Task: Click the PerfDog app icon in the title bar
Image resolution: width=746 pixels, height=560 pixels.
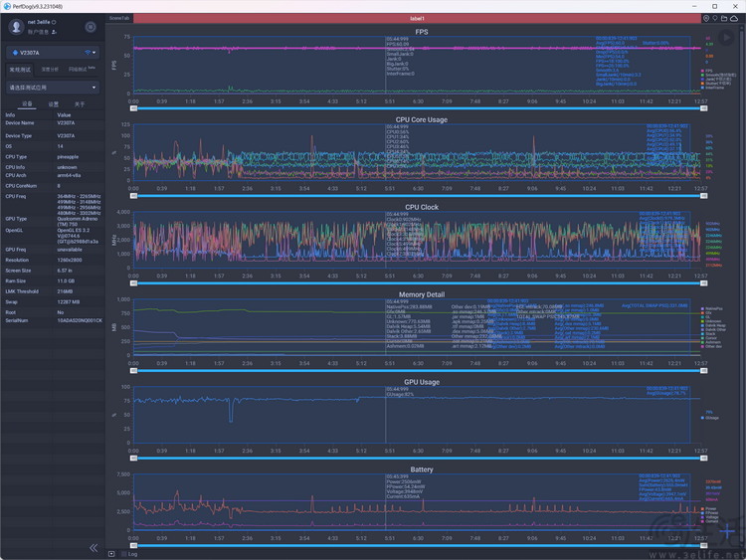Action: [x=7, y=6]
